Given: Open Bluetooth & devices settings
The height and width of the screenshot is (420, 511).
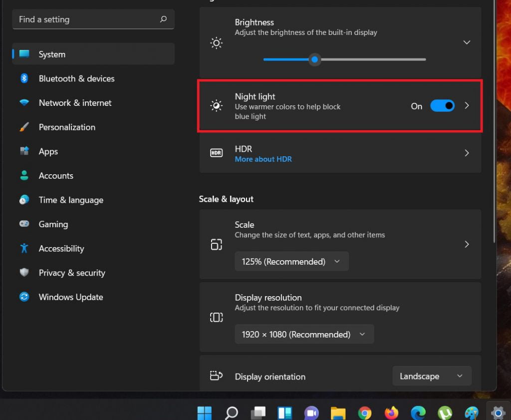Looking at the screenshot, I should tap(93, 78).
